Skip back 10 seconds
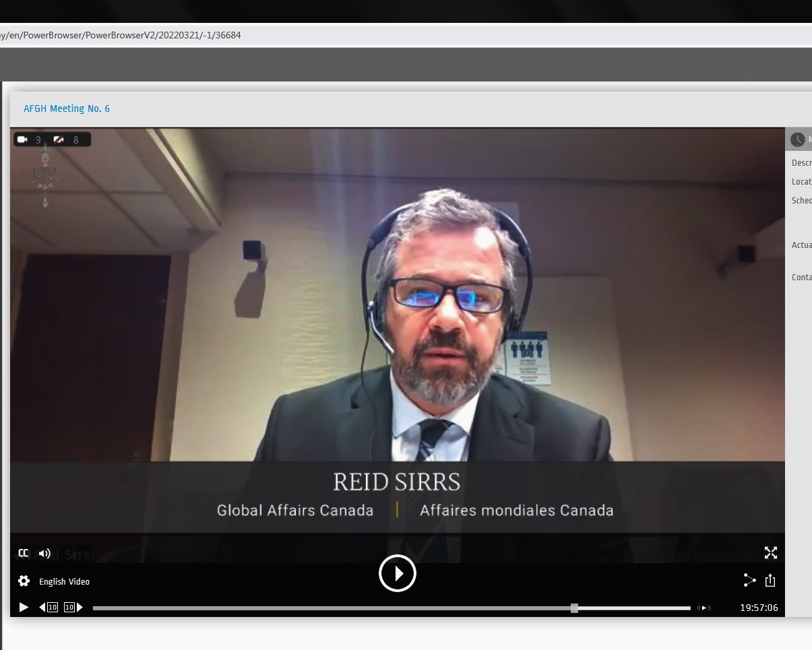 point(49,608)
